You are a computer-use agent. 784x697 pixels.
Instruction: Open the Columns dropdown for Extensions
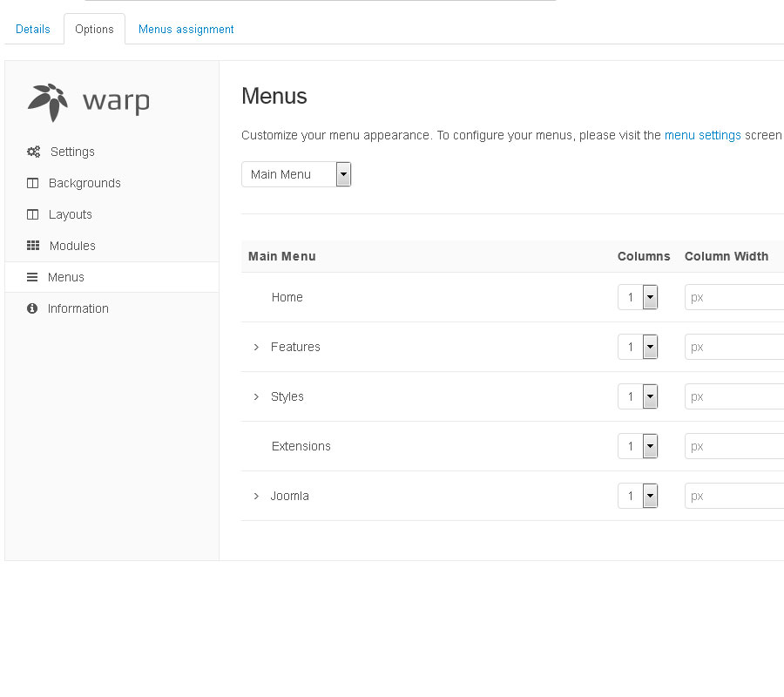638,446
